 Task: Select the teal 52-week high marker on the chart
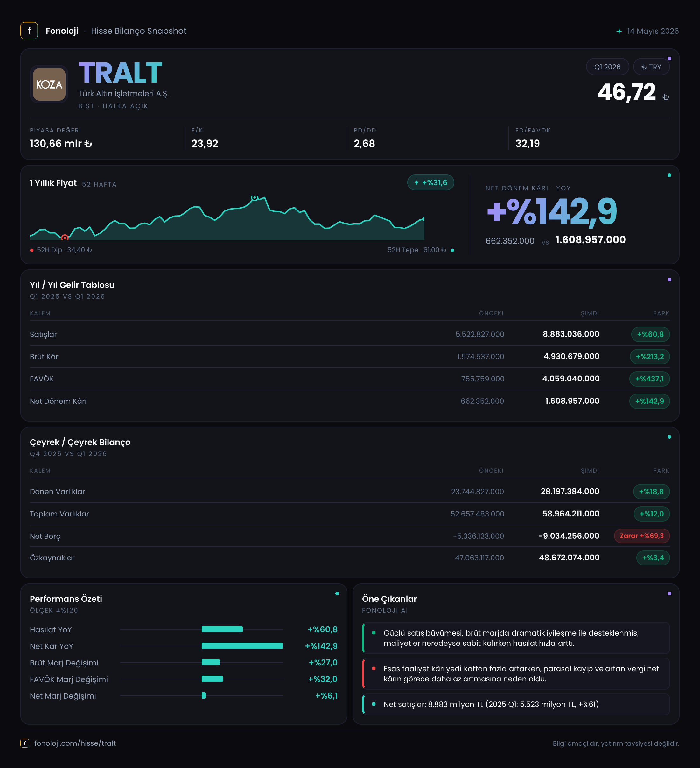(x=255, y=197)
